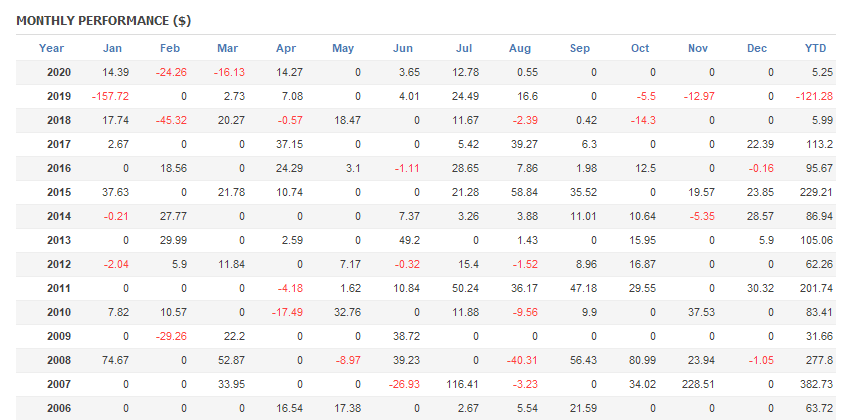
Task: Click the 63.72 YTD value for 2006
Action: pos(819,409)
